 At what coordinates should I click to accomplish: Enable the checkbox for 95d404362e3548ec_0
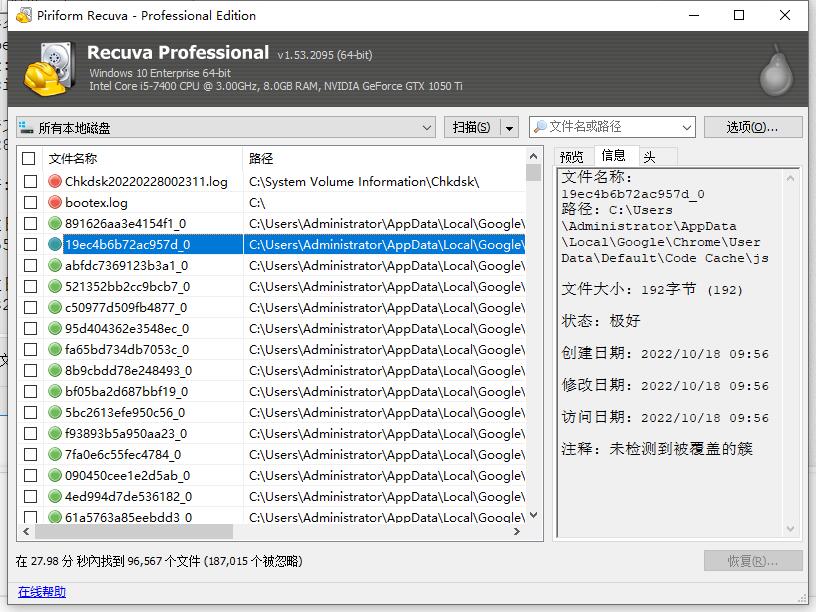(31, 328)
